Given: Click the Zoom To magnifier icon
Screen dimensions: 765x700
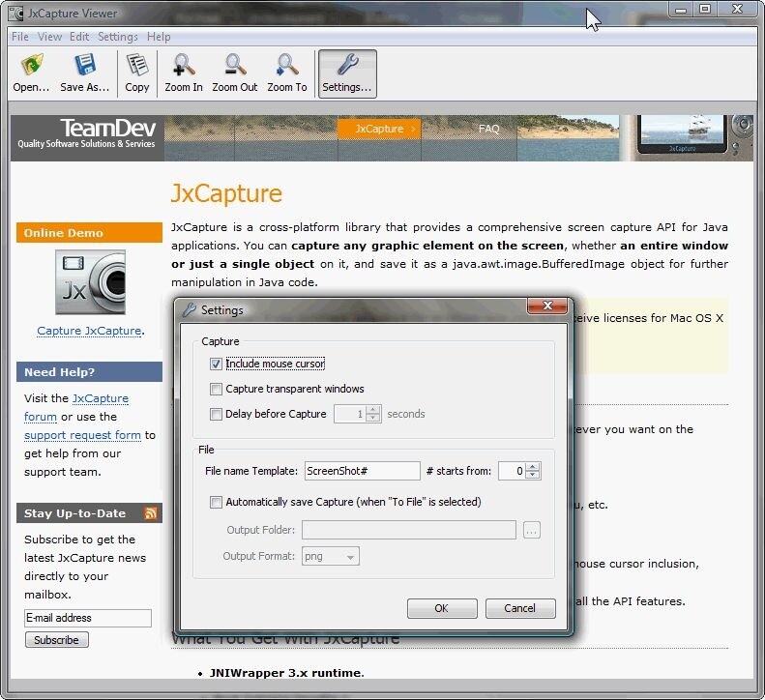Looking at the screenshot, I should 287,65.
